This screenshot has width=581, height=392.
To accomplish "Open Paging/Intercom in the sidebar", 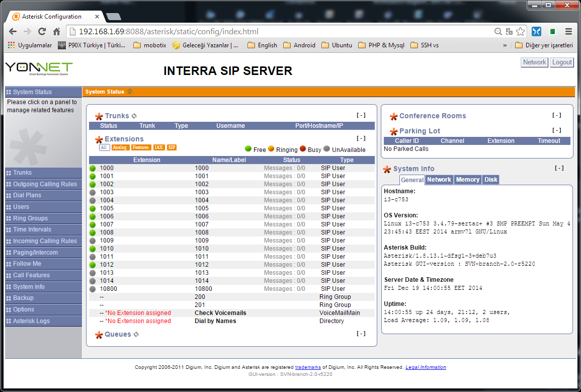I will (x=43, y=252).
